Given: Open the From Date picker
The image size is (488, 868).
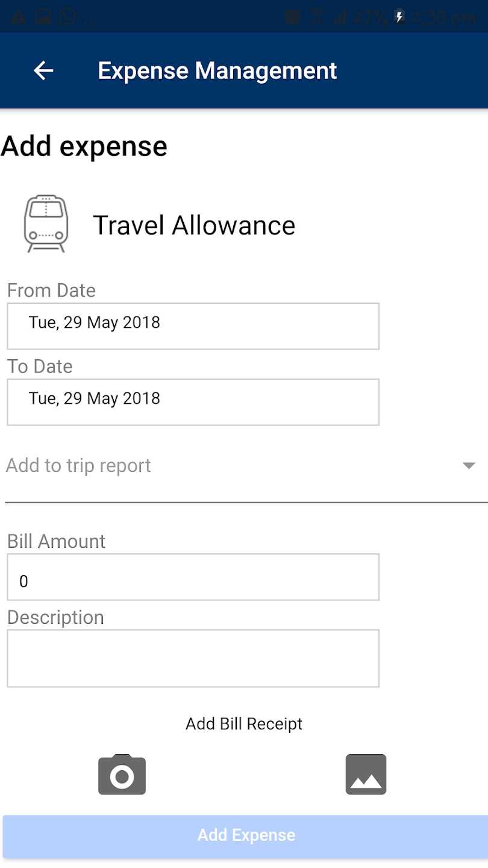Looking at the screenshot, I should [x=193, y=326].
